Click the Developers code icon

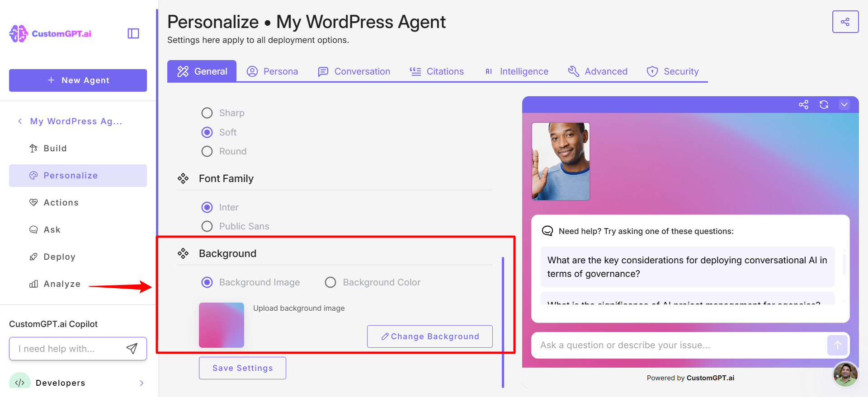[x=20, y=383]
